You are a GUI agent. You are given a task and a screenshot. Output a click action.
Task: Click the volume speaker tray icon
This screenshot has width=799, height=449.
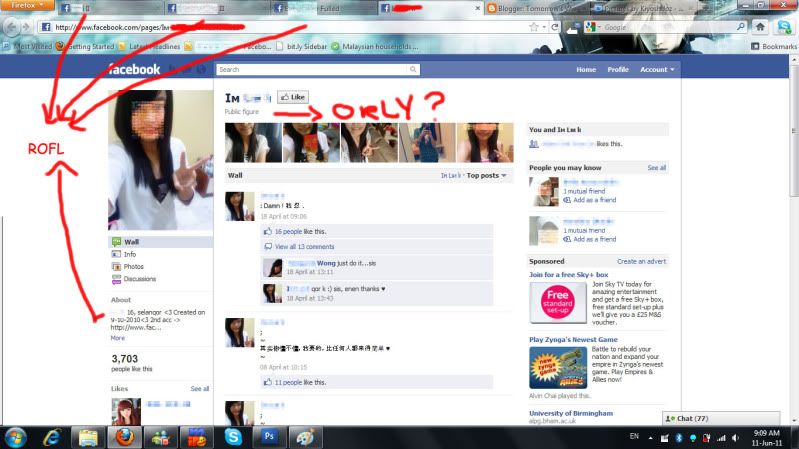pyautogui.click(x=735, y=438)
